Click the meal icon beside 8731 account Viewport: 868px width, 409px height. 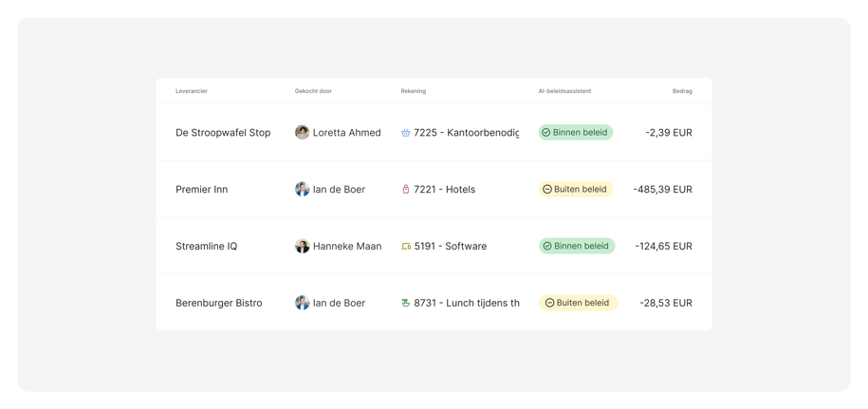[x=405, y=303]
